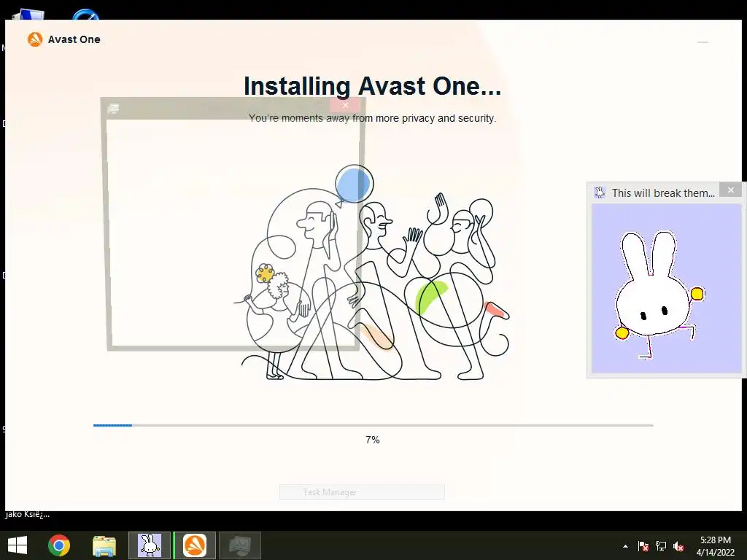
Task: Minimize the Avast One installer window
Action: point(703,42)
